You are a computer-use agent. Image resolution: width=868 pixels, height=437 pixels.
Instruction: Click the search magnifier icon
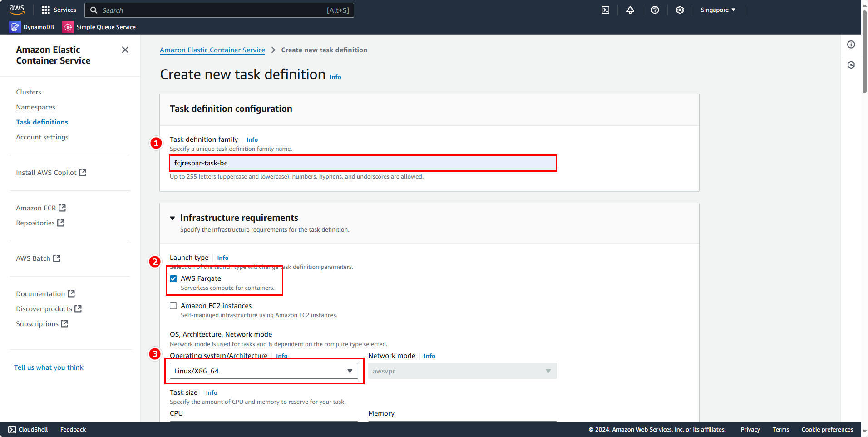pos(94,10)
